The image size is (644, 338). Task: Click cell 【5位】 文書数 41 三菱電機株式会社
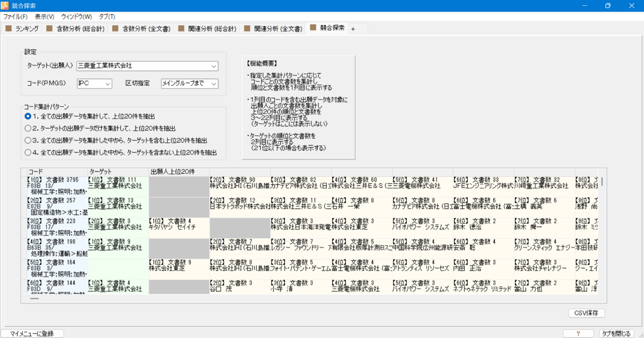(x=422, y=186)
